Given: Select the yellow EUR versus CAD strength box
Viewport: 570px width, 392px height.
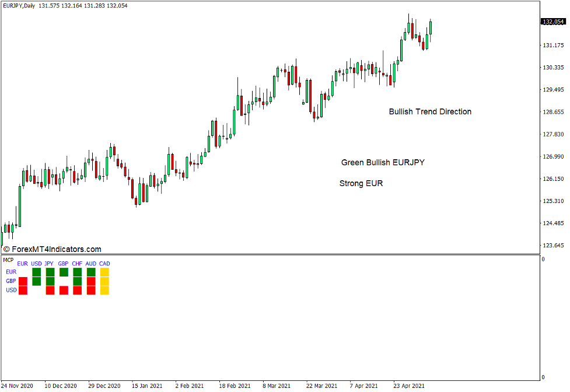Looking at the screenshot, I should 104,272.
